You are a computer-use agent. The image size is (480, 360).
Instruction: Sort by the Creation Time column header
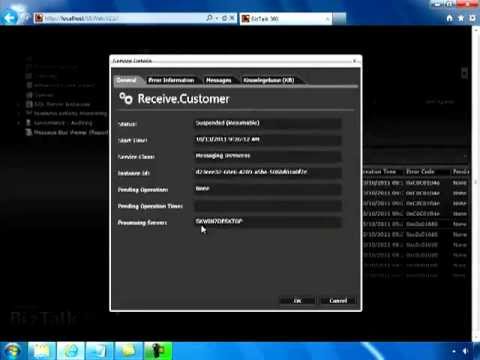(379, 172)
